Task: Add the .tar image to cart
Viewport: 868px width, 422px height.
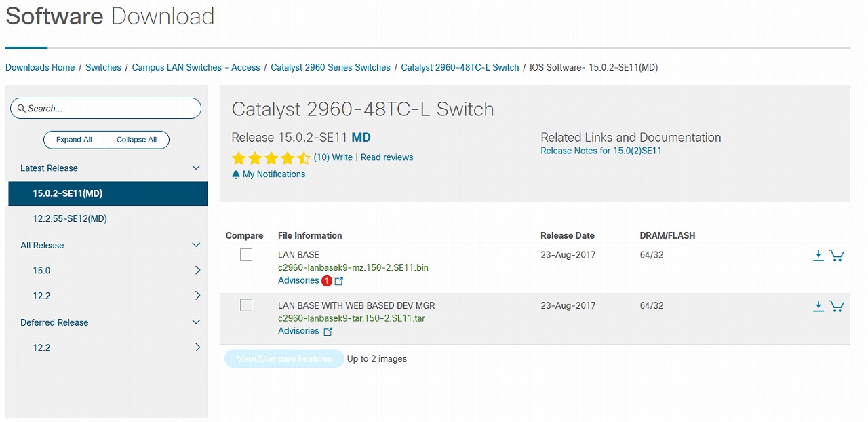Action: 837,306
